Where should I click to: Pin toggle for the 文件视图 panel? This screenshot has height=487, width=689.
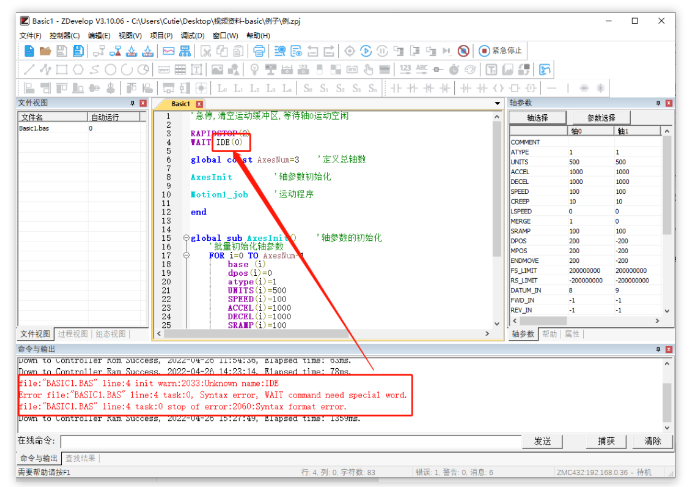pyautogui.click(x=132, y=103)
